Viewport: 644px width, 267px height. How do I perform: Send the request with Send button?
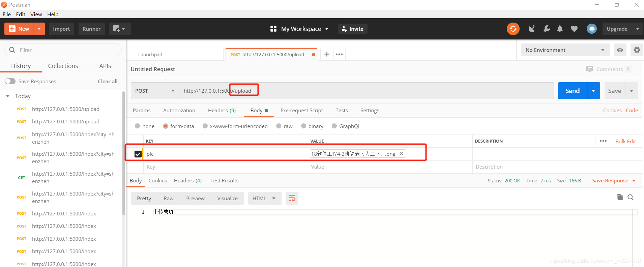pyautogui.click(x=573, y=91)
